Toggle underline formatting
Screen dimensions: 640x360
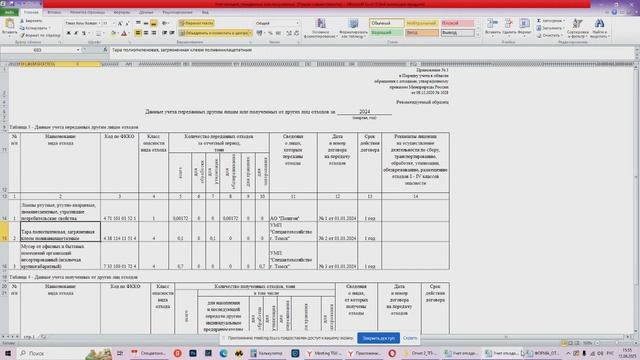pos(84,33)
